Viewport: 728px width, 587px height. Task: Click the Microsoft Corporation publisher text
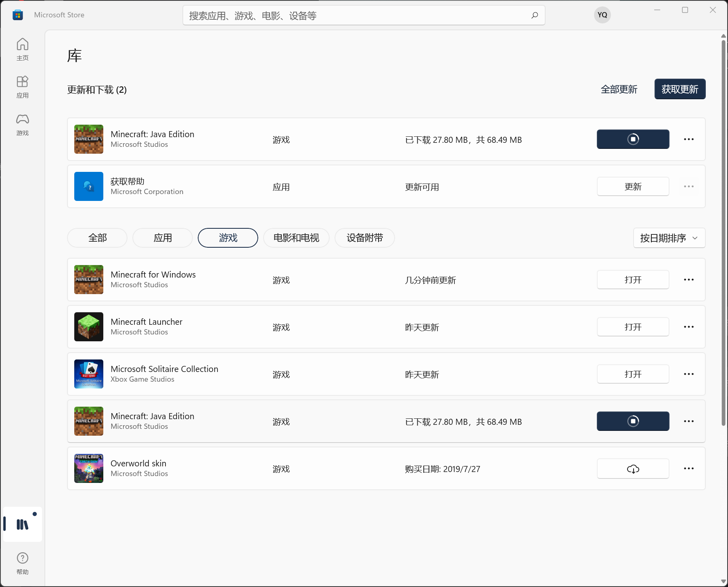147,192
